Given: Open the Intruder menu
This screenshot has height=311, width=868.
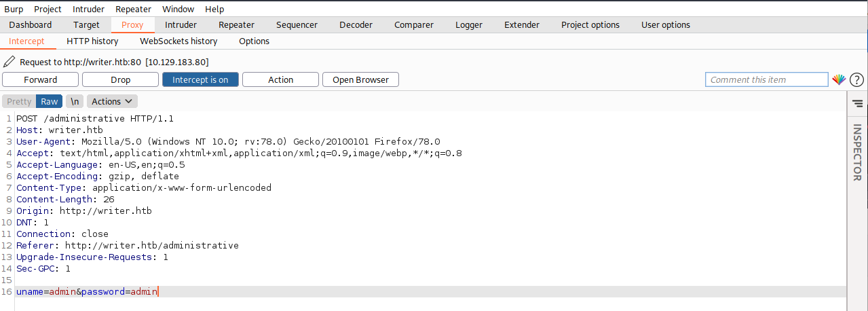Looking at the screenshot, I should coord(88,9).
